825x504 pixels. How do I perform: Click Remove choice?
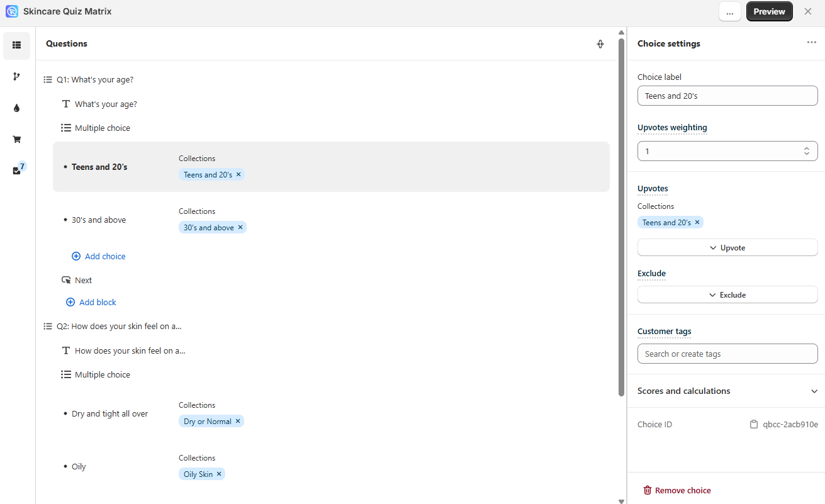[677, 490]
